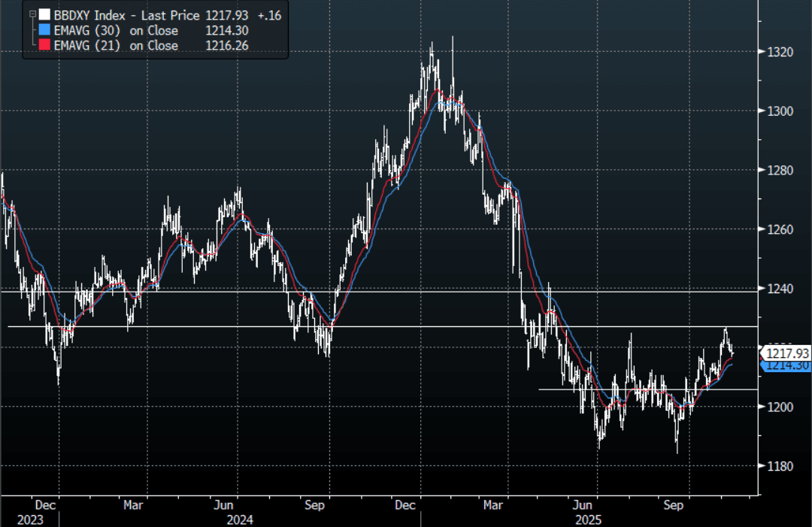Screen dimensions: 812x527
Task: Collapse the BBDXY Index legend tree
Action: [32, 15]
